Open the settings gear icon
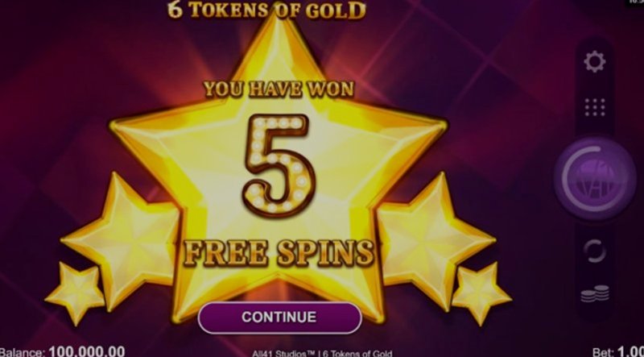The height and width of the screenshot is (357, 644). pos(594,62)
